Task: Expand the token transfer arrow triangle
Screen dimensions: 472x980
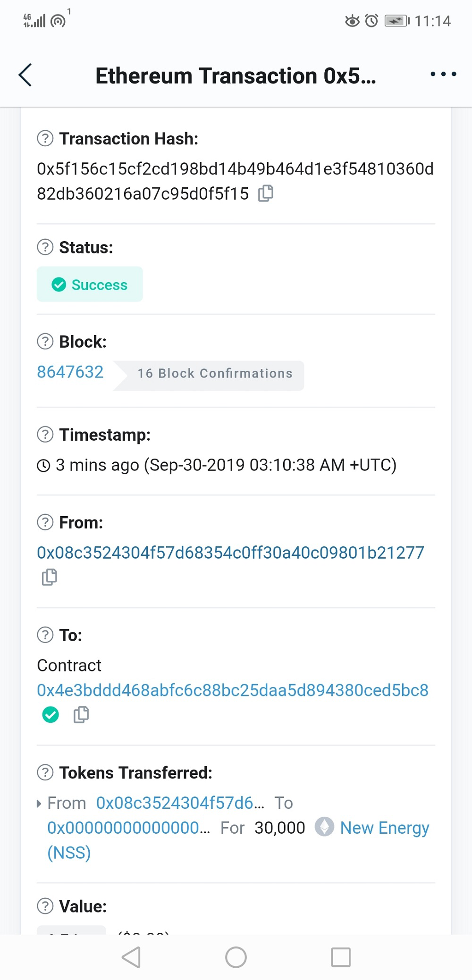Action: (39, 804)
